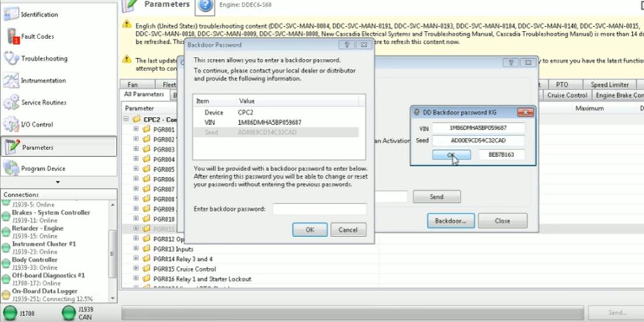Expand PGR013 Inputs node

coord(136,249)
